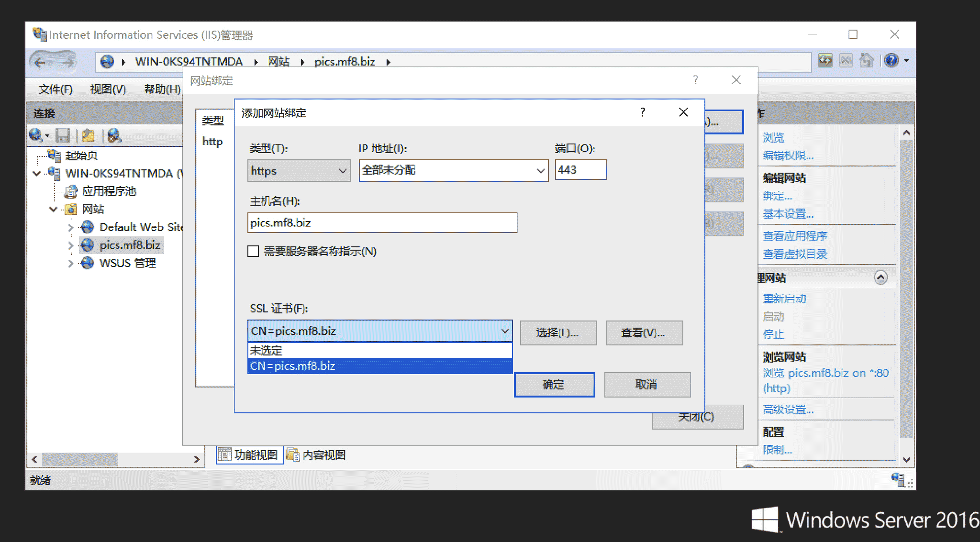Click the home icon in address bar
Screen dimensions: 980x542
(x=866, y=61)
